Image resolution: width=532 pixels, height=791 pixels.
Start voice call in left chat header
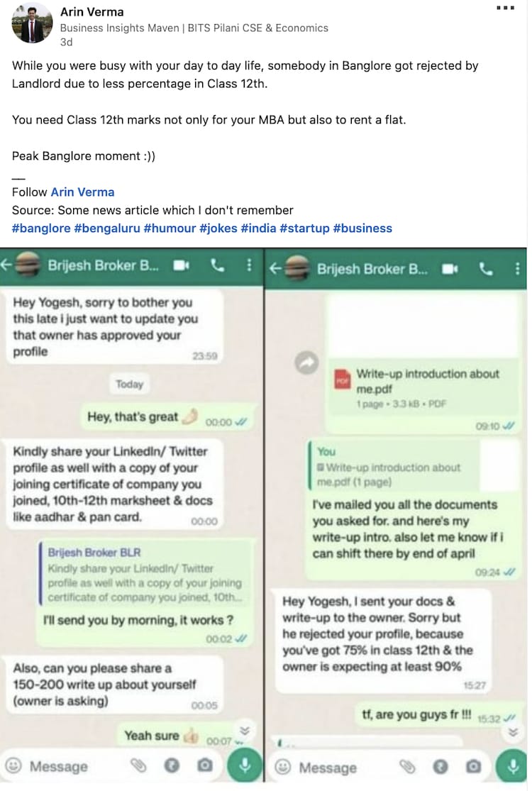coord(217,265)
